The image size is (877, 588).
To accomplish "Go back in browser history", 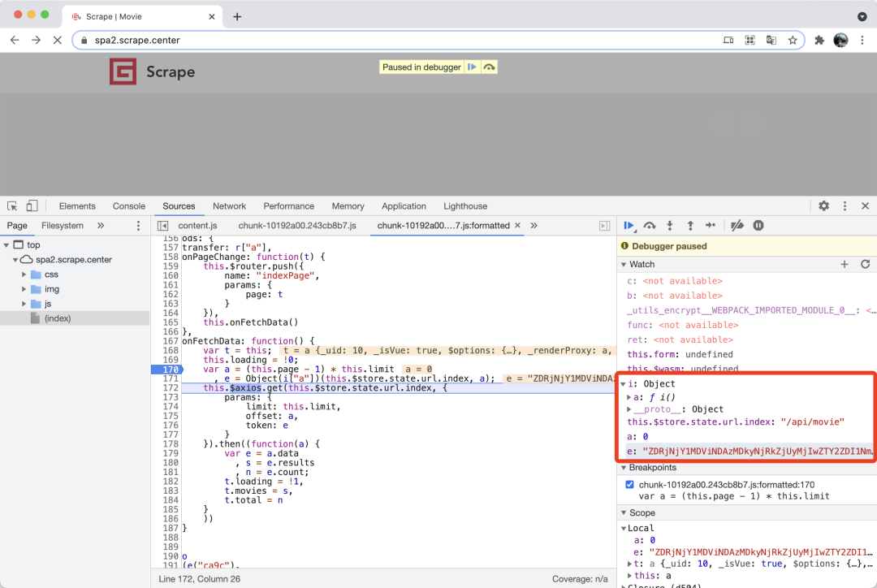I will 15,41.
